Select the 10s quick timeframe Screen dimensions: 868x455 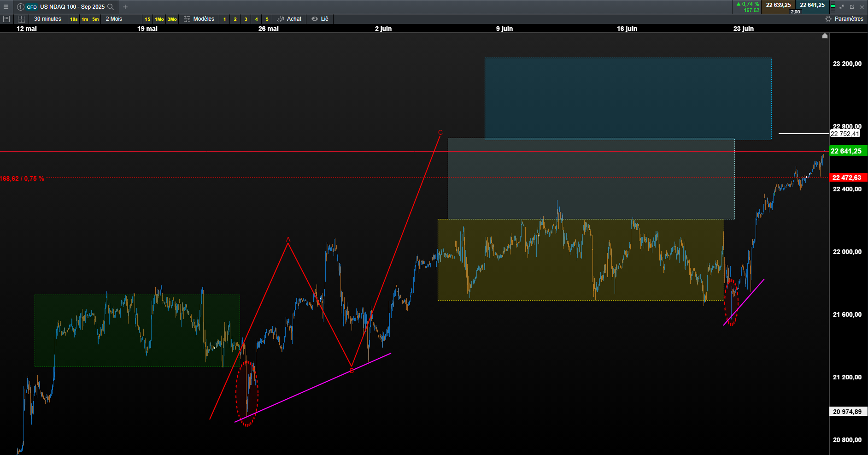pos(74,19)
